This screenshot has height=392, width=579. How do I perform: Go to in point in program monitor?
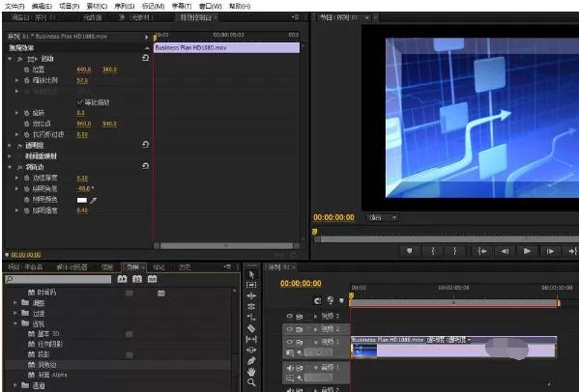(x=482, y=251)
